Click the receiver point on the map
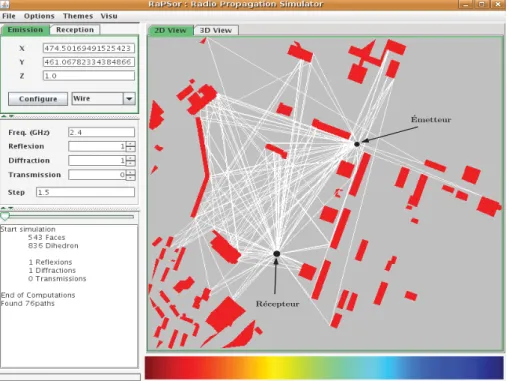The height and width of the screenshot is (381, 509). 276,254
